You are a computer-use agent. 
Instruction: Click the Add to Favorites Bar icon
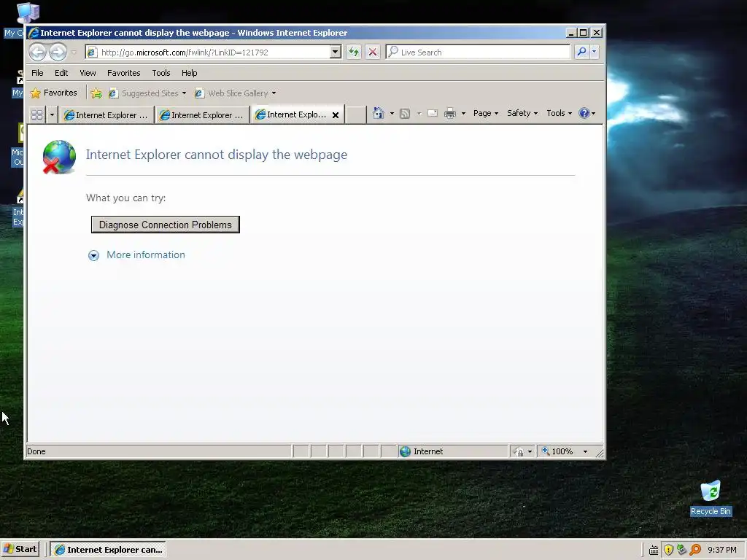[x=96, y=93]
